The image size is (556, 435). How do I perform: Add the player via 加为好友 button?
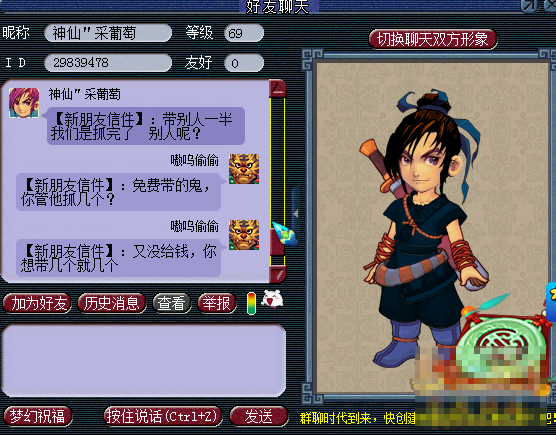[37, 303]
